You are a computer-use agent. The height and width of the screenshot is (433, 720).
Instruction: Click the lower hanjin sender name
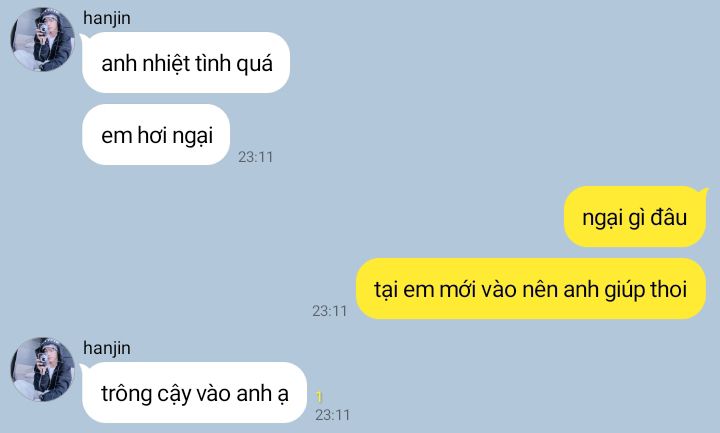coord(107,348)
